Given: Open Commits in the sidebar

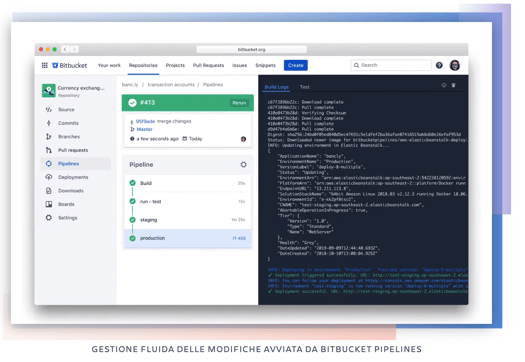Looking at the screenshot, I should pyautogui.click(x=68, y=123).
